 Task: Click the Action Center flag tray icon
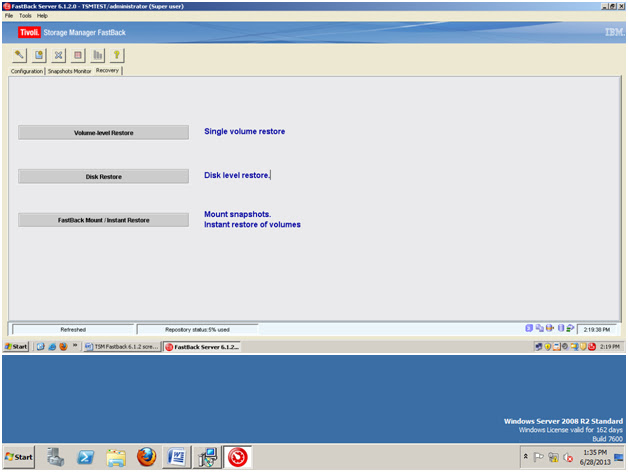tap(539, 457)
